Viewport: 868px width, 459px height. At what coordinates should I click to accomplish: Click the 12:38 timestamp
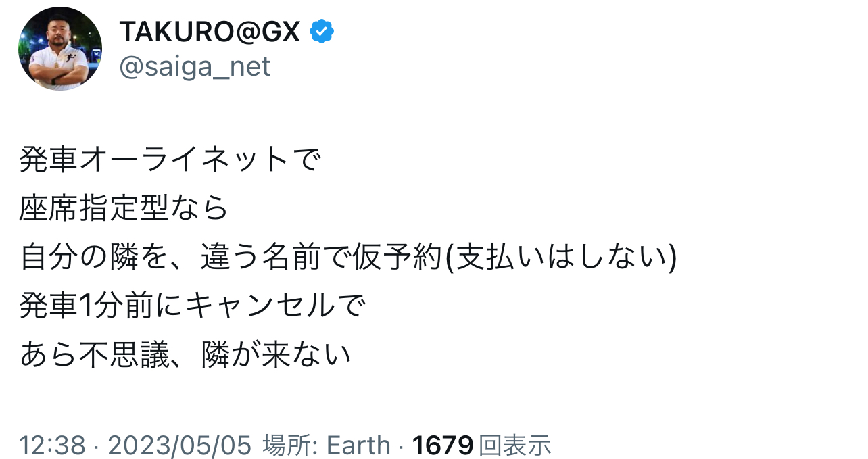[x=53, y=445]
